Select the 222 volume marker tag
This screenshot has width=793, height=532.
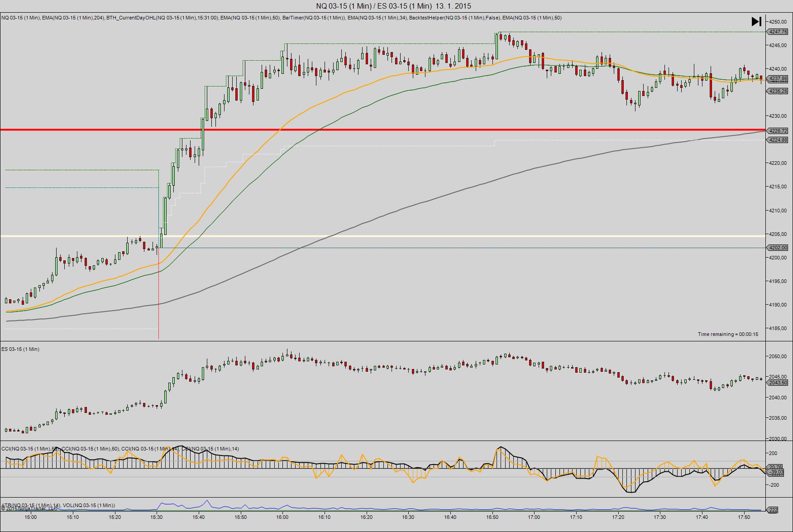click(773, 510)
